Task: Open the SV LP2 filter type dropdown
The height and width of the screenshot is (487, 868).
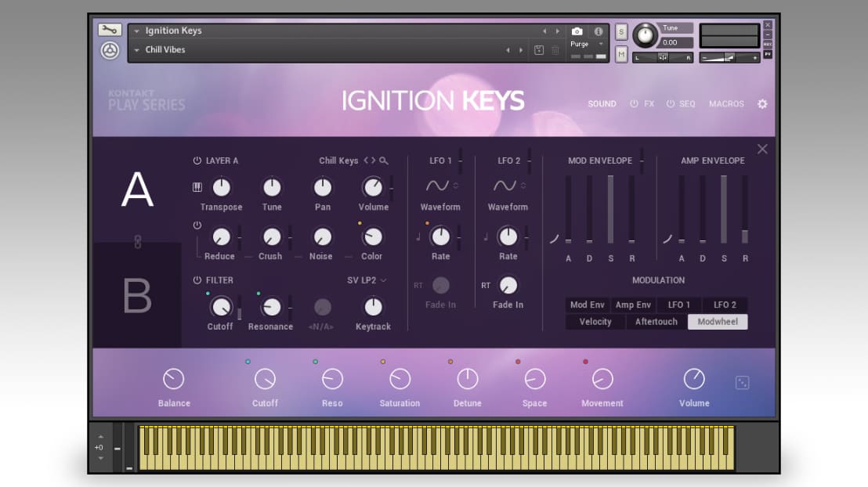Action: 367,280
